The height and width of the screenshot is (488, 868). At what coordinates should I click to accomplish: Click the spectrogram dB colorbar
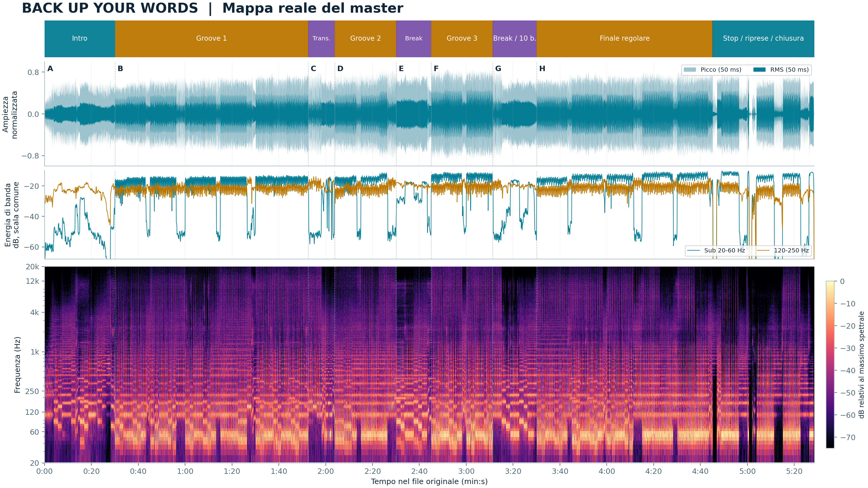[830, 364]
